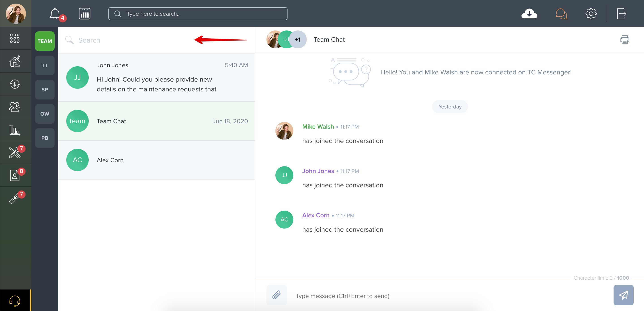Click John Jones name in chat messages
The image size is (644, 311).
click(318, 171)
